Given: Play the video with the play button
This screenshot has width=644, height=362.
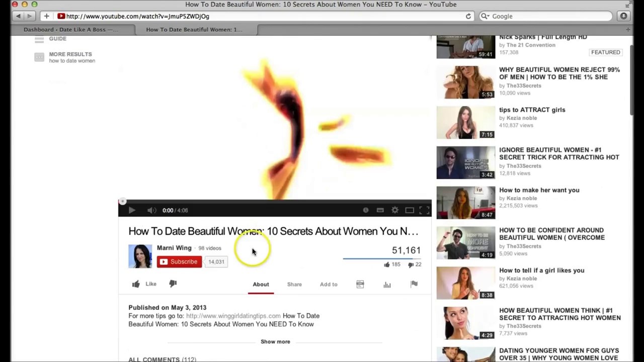Looking at the screenshot, I should 132,210.
